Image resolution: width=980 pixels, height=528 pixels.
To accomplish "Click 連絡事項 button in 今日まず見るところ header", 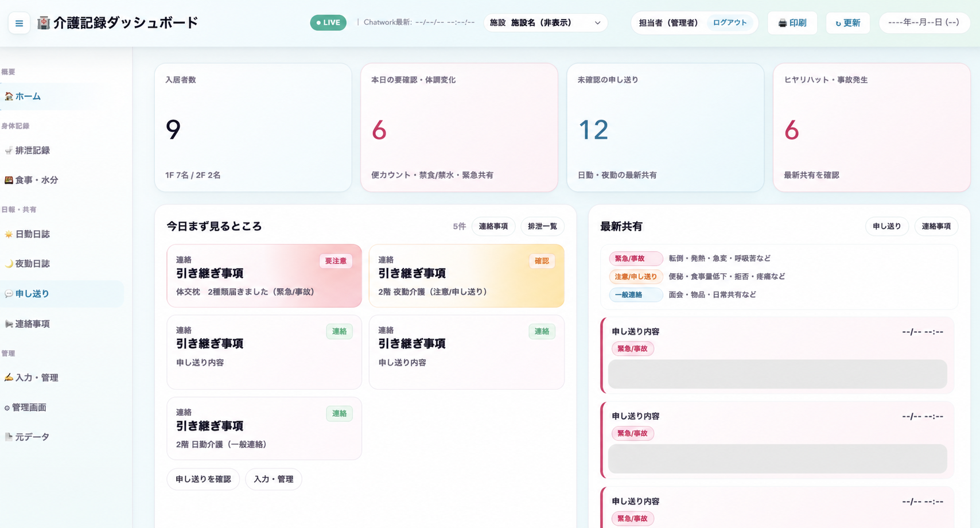I will (493, 227).
